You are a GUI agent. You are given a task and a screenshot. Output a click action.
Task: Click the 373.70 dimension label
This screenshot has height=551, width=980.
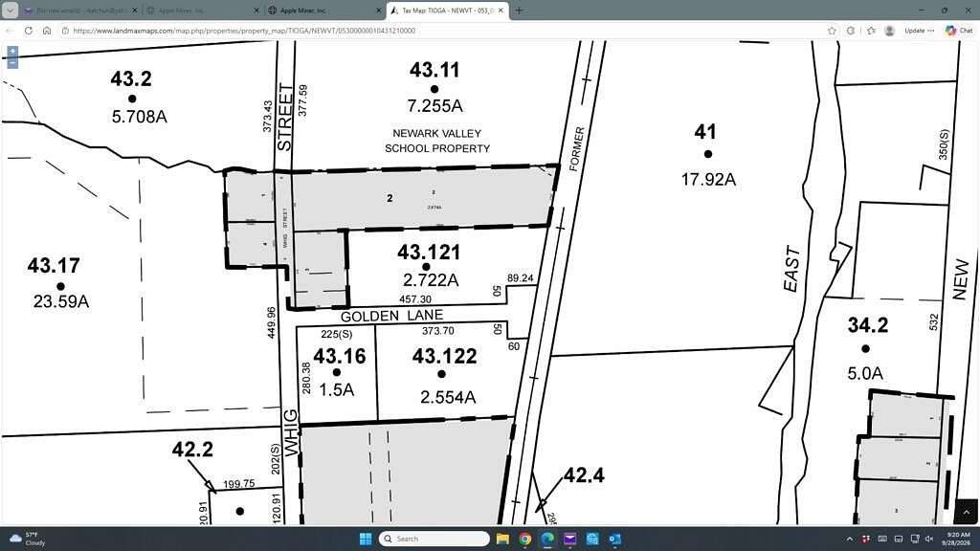pos(438,331)
